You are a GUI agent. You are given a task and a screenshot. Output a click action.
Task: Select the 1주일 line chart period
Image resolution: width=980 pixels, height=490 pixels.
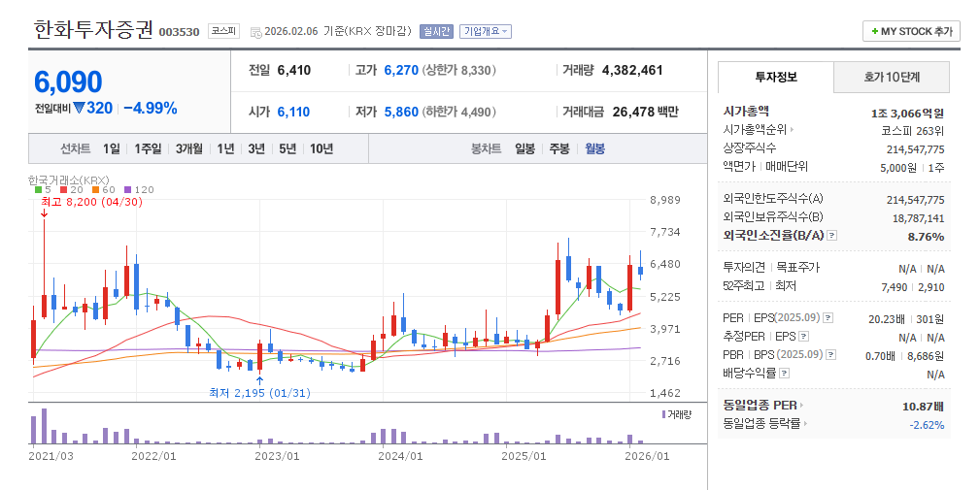(x=148, y=148)
